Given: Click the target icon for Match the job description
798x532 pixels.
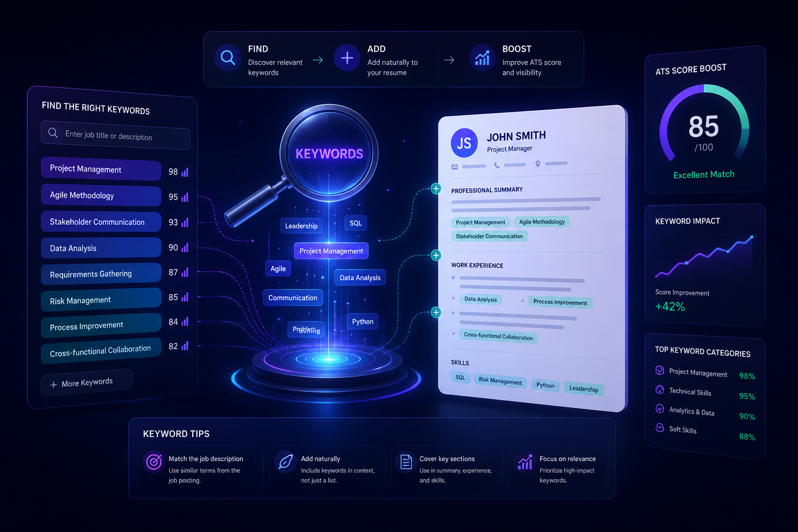Looking at the screenshot, I should (x=154, y=461).
